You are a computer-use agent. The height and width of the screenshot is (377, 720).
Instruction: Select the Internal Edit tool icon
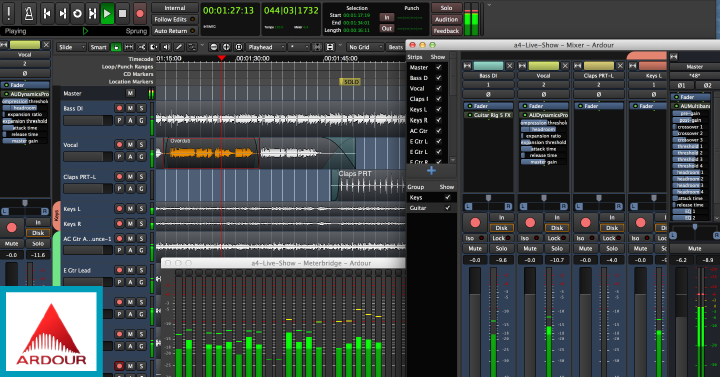(191, 47)
